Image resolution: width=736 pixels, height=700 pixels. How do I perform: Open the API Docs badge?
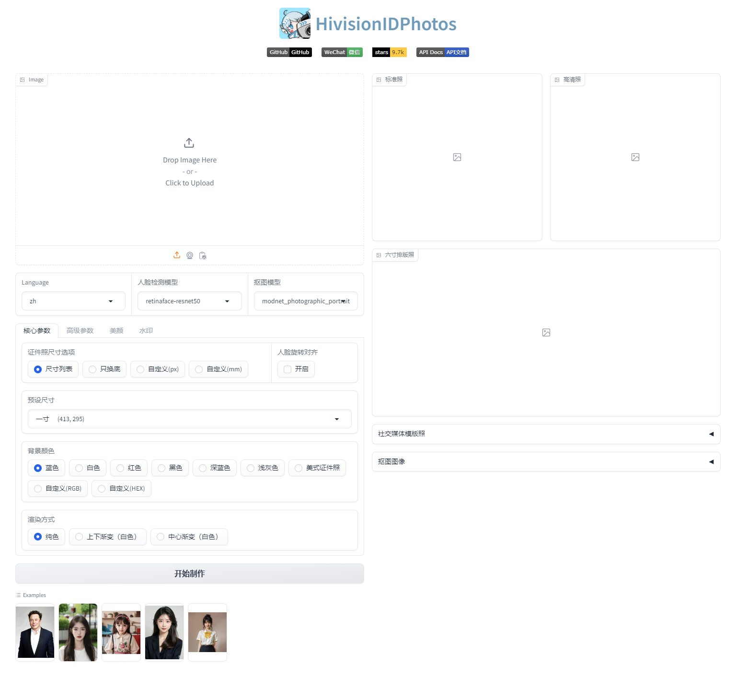[443, 52]
